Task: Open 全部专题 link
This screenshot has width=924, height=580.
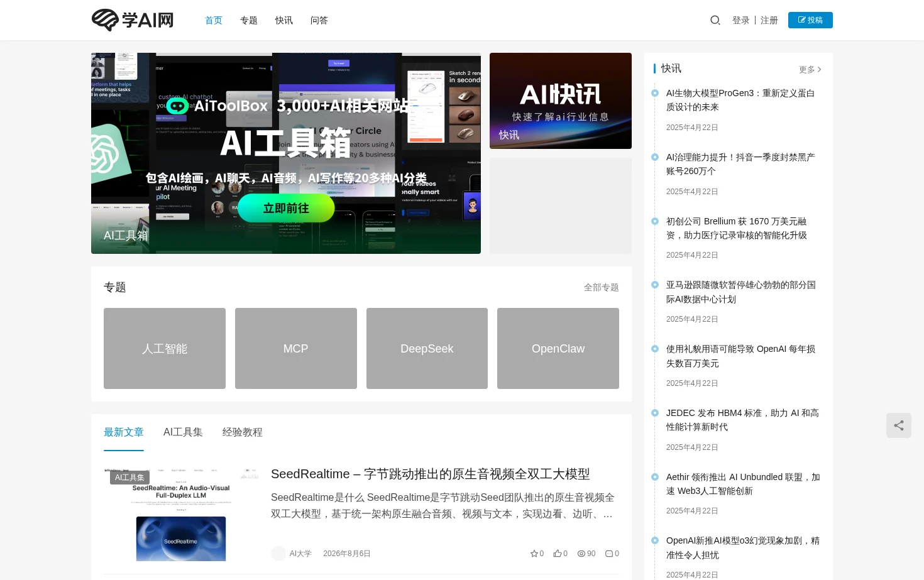Action: tap(602, 287)
